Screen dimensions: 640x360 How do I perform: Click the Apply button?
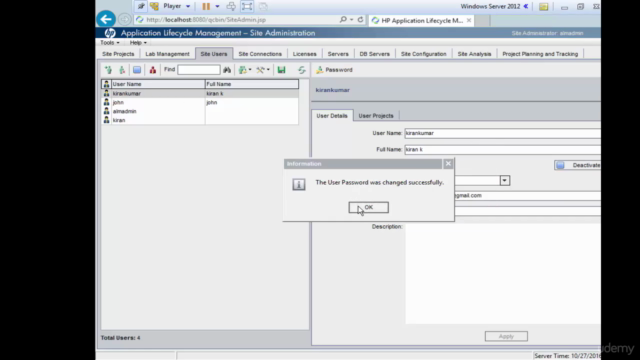pos(506,336)
